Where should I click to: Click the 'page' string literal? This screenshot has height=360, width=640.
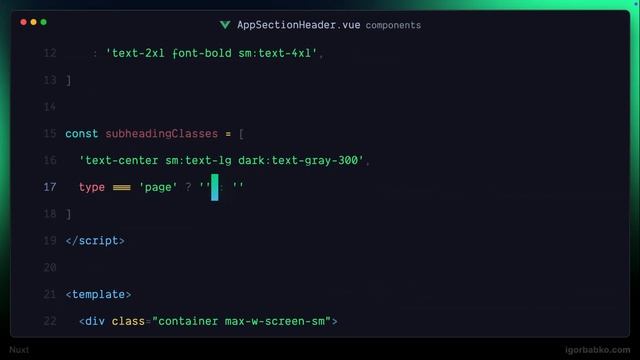[158, 187]
